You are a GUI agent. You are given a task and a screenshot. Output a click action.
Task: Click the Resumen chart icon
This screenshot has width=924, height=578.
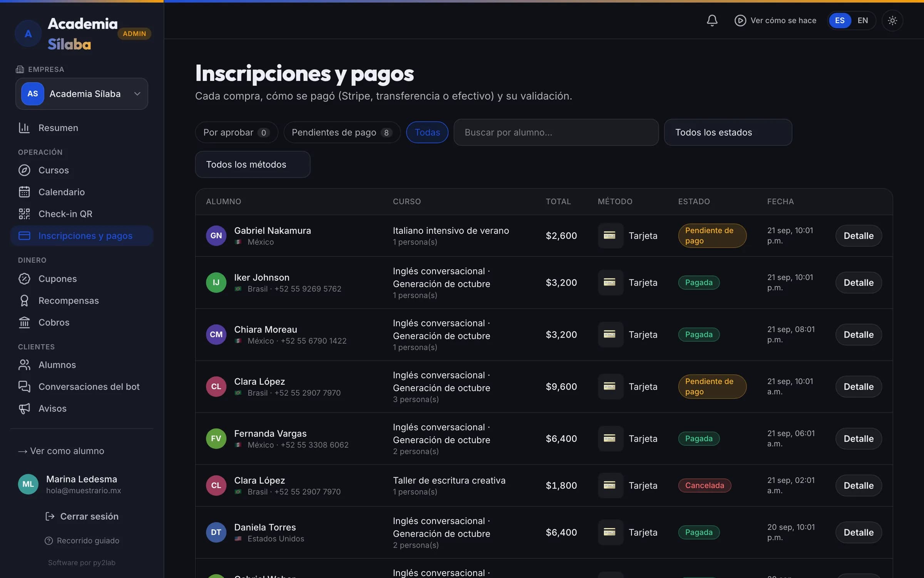pos(24,128)
